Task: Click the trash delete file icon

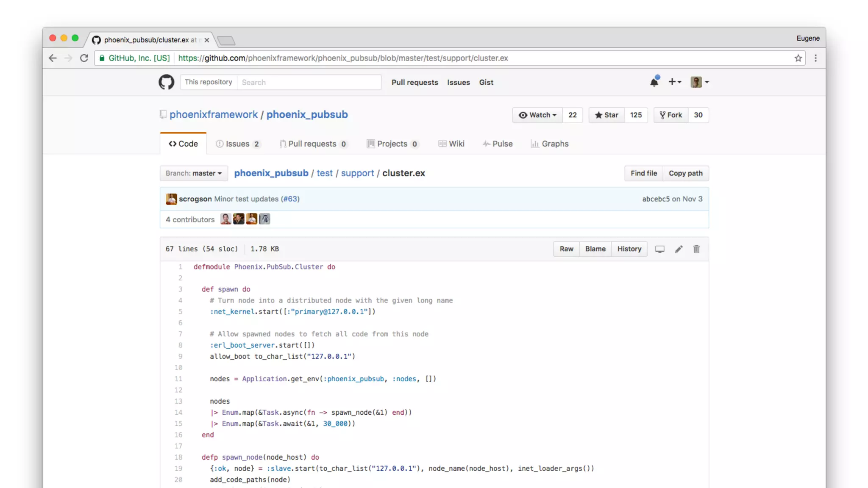Action: (696, 249)
